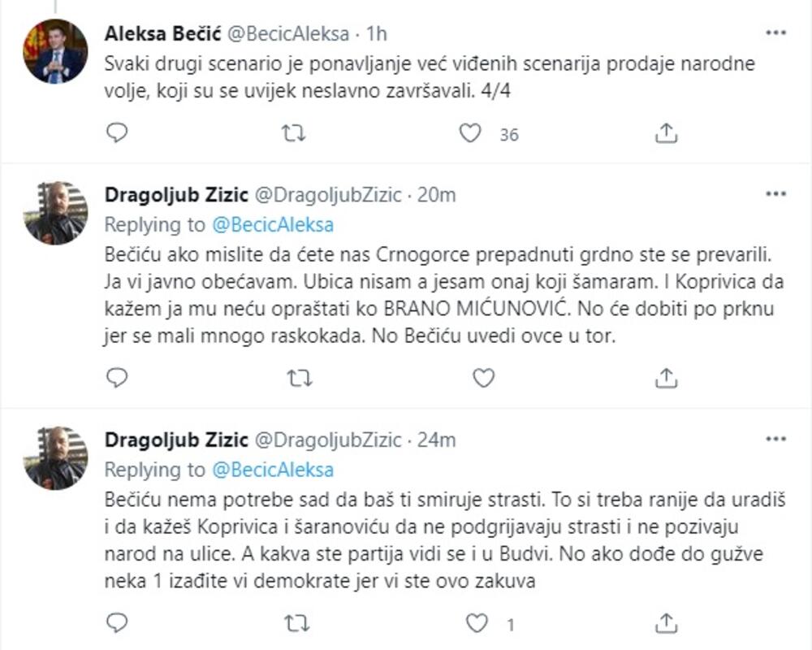Viewport: 812px width, 650px height.
Task: Reply to Aleksa Bečić's 4/4 tweet
Action: click(118, 133)
